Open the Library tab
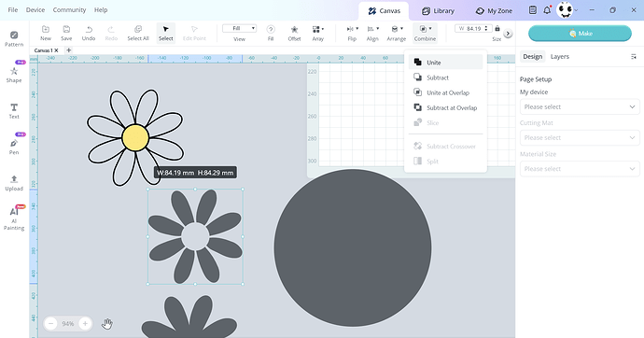Screen dimensions: 644x338 [x=439, y=11]
